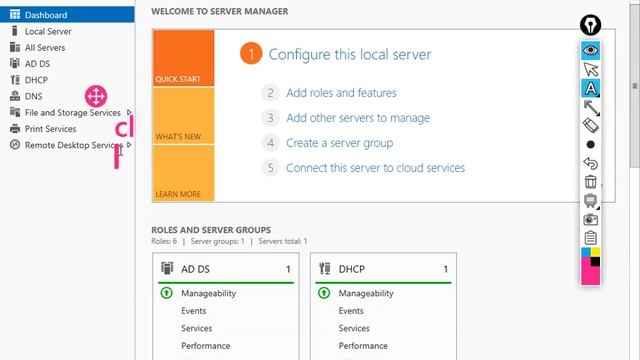Click the Remote Desktop Services icon

pyautogui.click(x=15, y=144)
